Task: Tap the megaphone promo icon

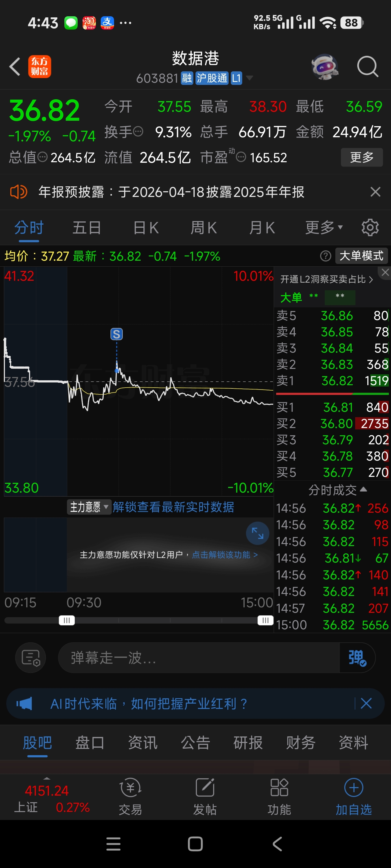Action: click(x=24, y=704)
